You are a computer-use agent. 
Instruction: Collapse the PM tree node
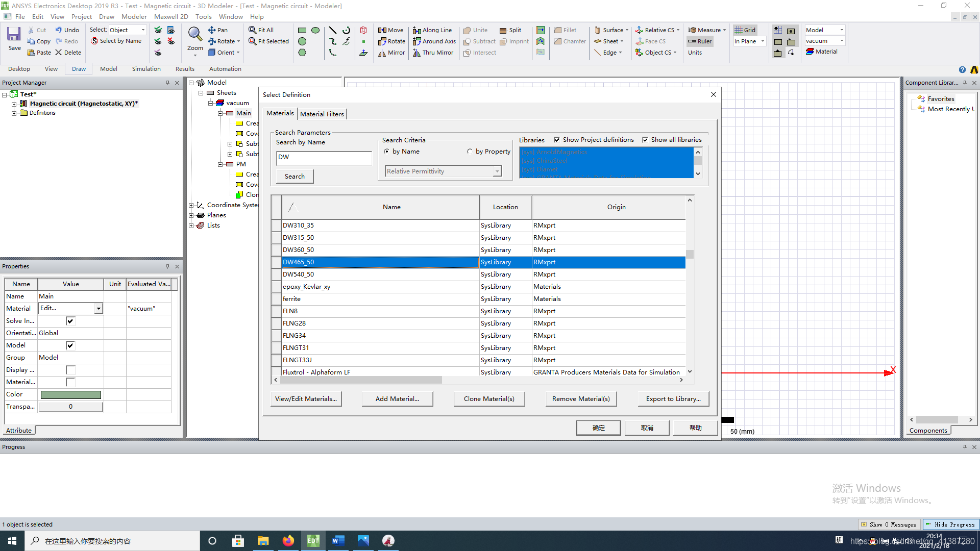[x=220, y=164]
